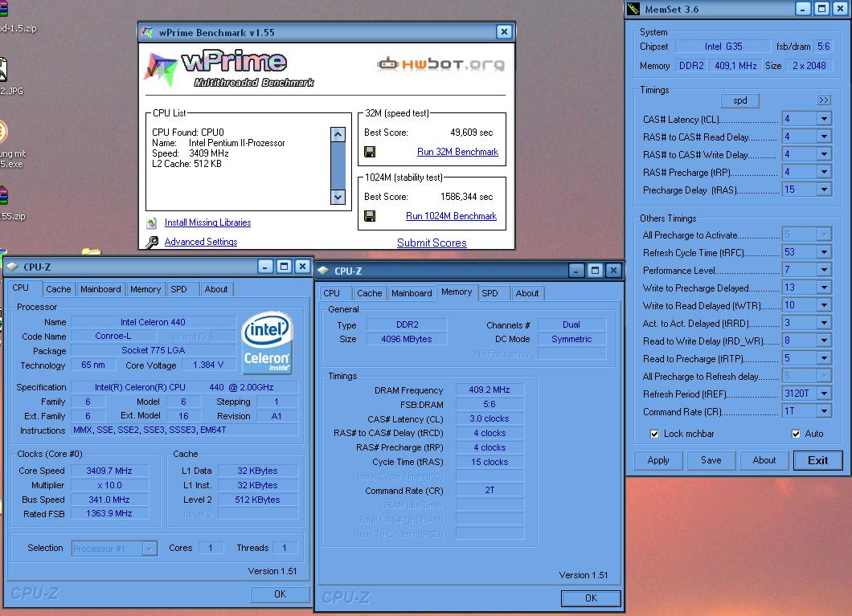Click the Run 32M Benchmark link

pos(457,152)
